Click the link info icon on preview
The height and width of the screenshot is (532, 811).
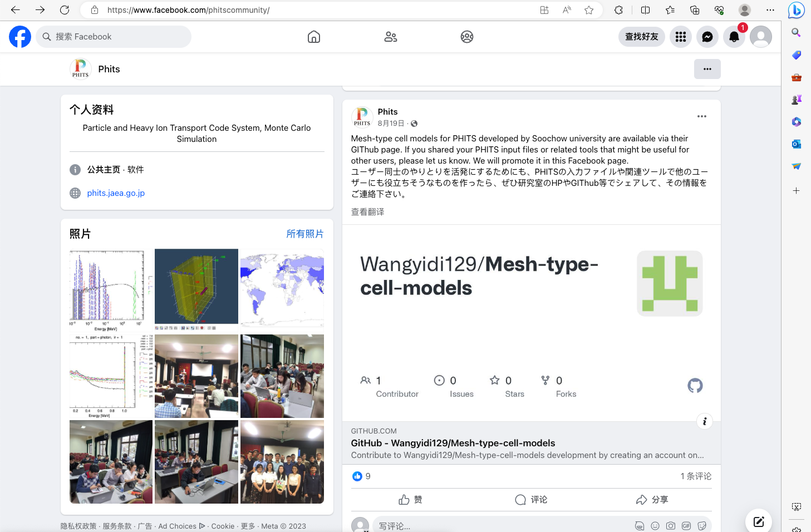tap(704, 421)
